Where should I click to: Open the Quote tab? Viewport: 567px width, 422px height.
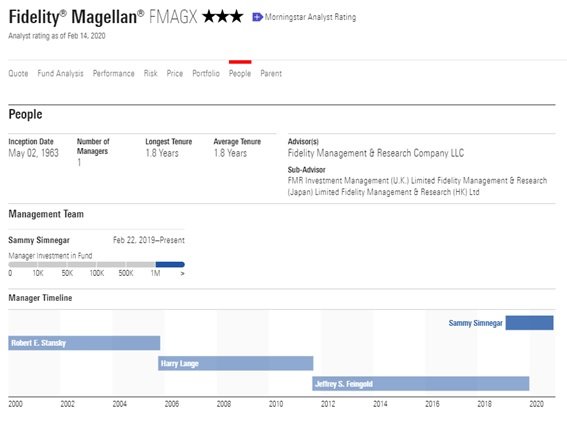tap(18, 73)
